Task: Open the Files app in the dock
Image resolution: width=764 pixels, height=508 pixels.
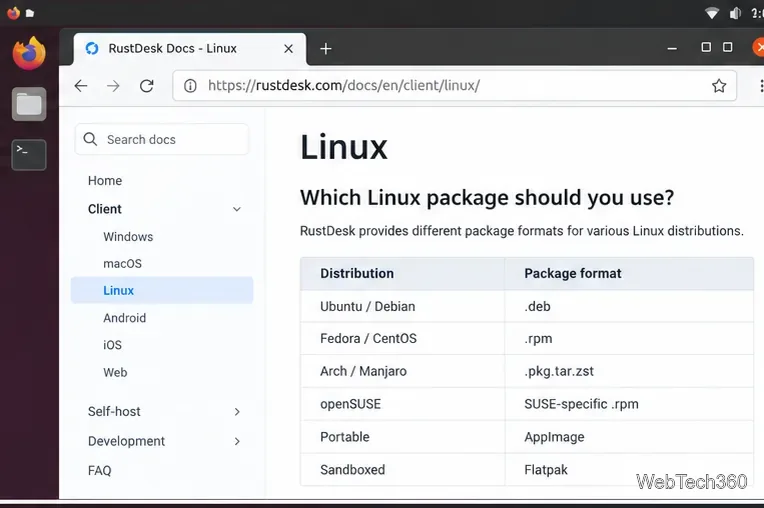Action: click(29, 104)
